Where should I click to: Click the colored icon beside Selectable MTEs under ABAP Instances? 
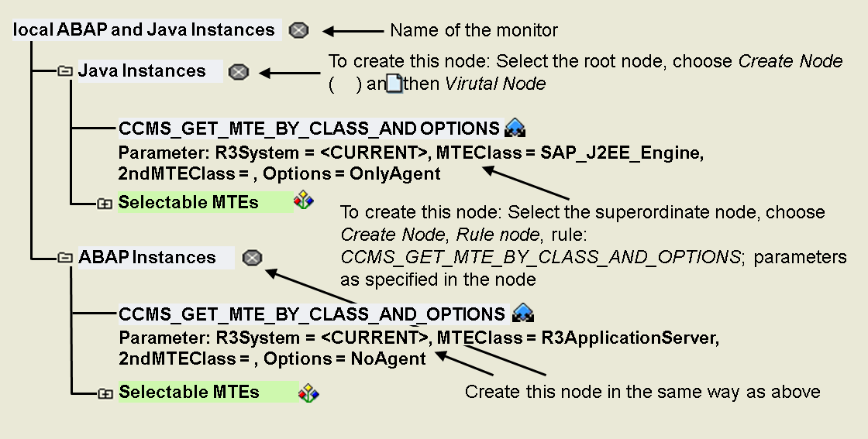pyautogui.click(x=309, y=392)
